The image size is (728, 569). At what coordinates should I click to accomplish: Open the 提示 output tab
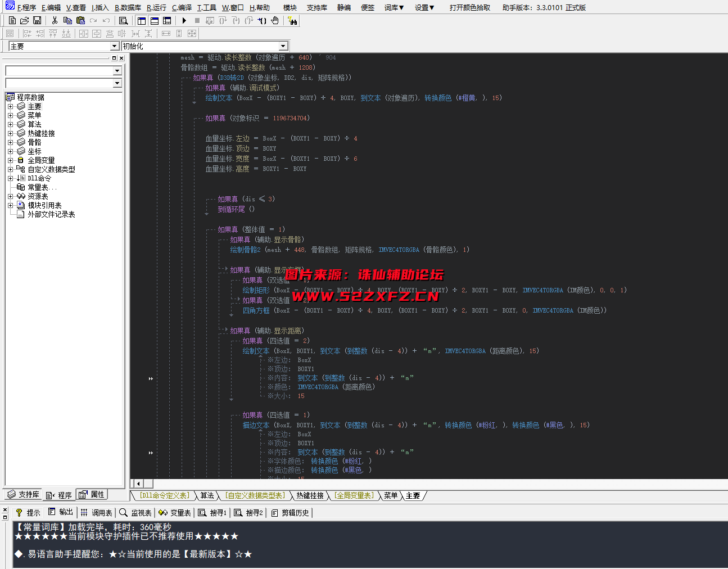click(x=28, y=512)
